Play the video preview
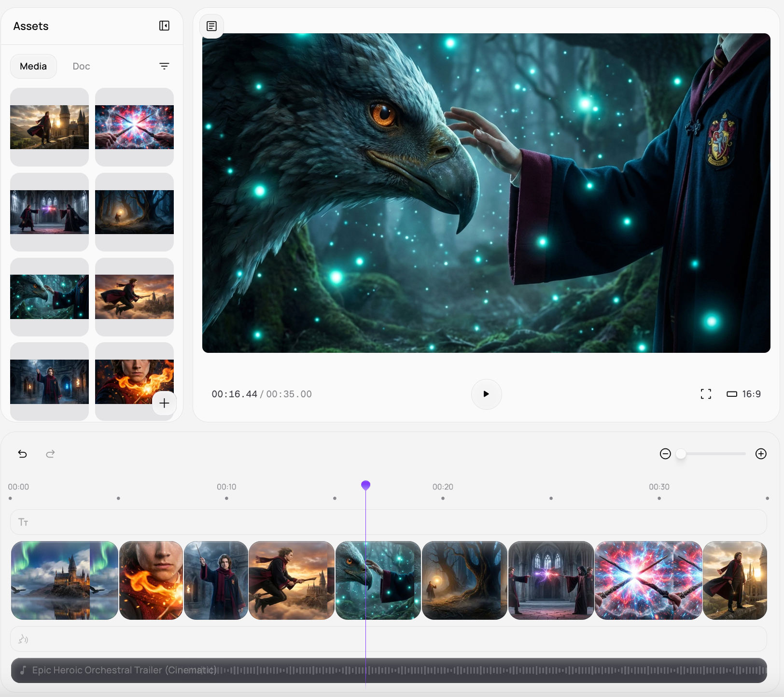Screen dimensions: 784x697 click(x=486, y=394)
